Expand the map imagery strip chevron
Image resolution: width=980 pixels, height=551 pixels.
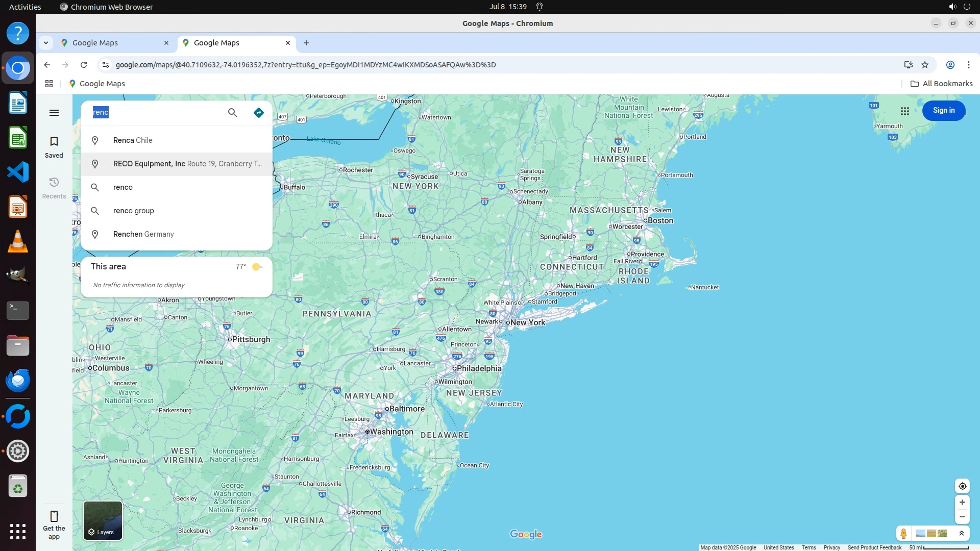[962, 534]
